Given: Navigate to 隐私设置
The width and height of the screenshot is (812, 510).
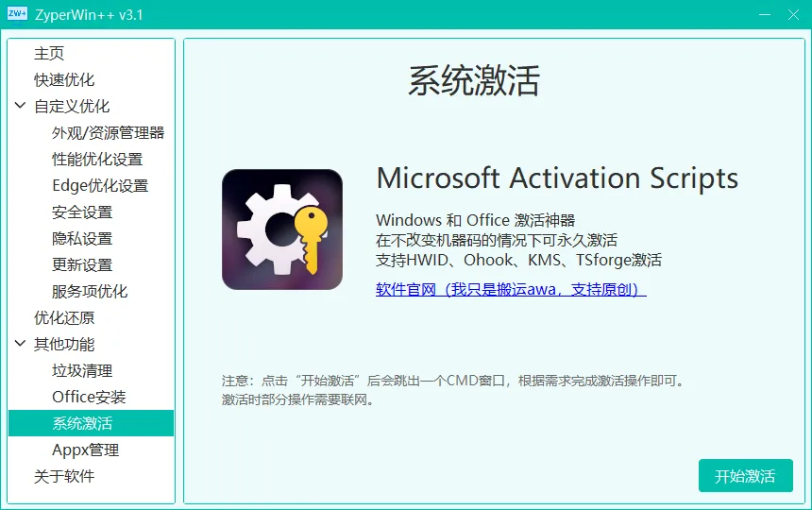Looking at the screenshot, I should [x=82, y=239].
